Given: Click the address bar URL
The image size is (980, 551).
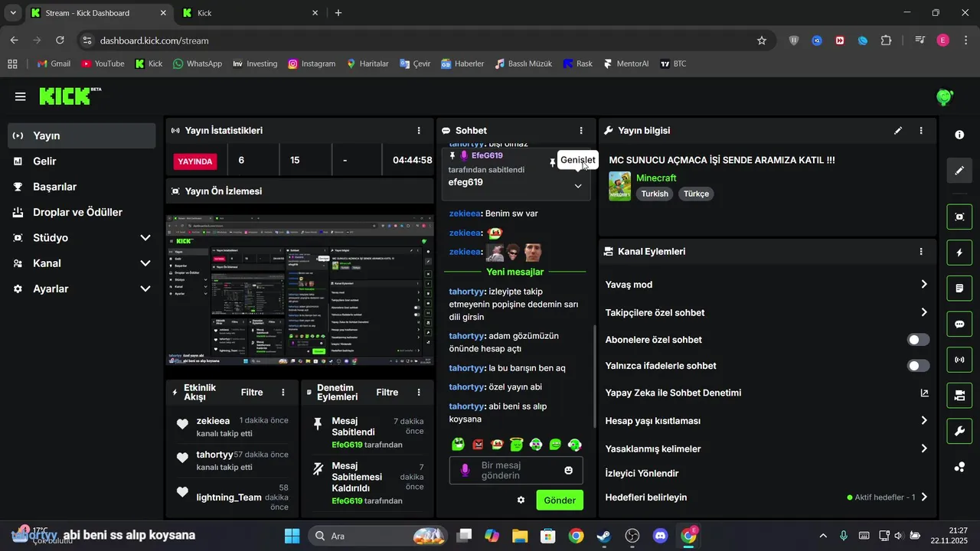Looking at the screenshot, I should coord(154,41).
